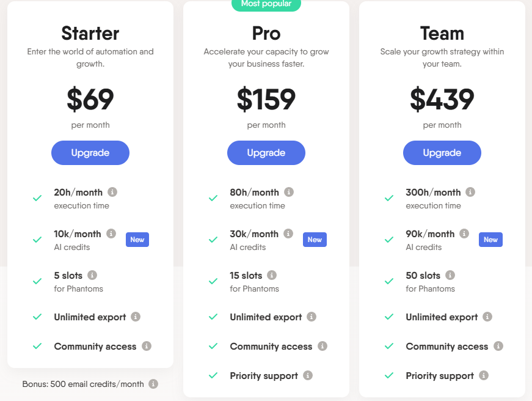The image size is (532, 401).
Task: Show info for Team 300h/month execution time
Action: (x=470, y=192)
